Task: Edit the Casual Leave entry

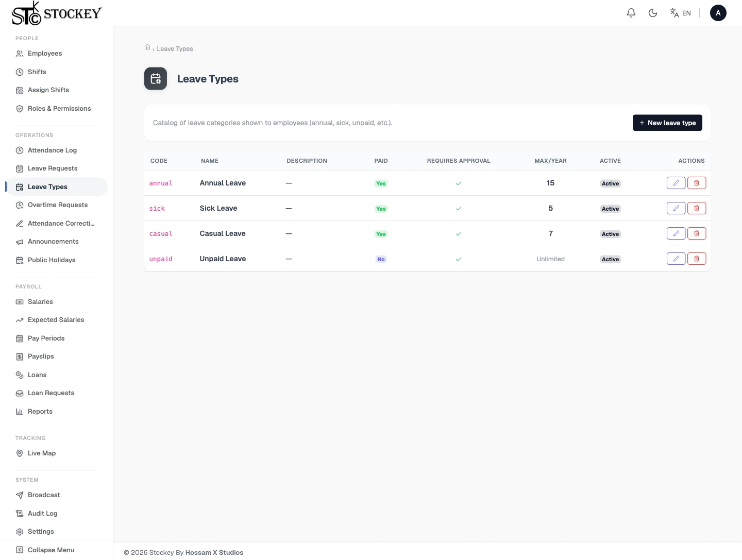Action: [676, 233]
